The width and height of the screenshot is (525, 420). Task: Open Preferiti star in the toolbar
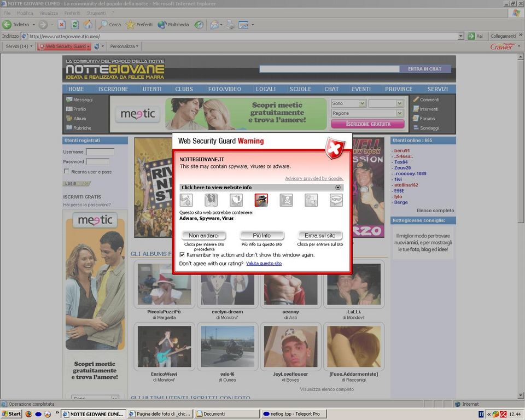(x=139, y=25)
